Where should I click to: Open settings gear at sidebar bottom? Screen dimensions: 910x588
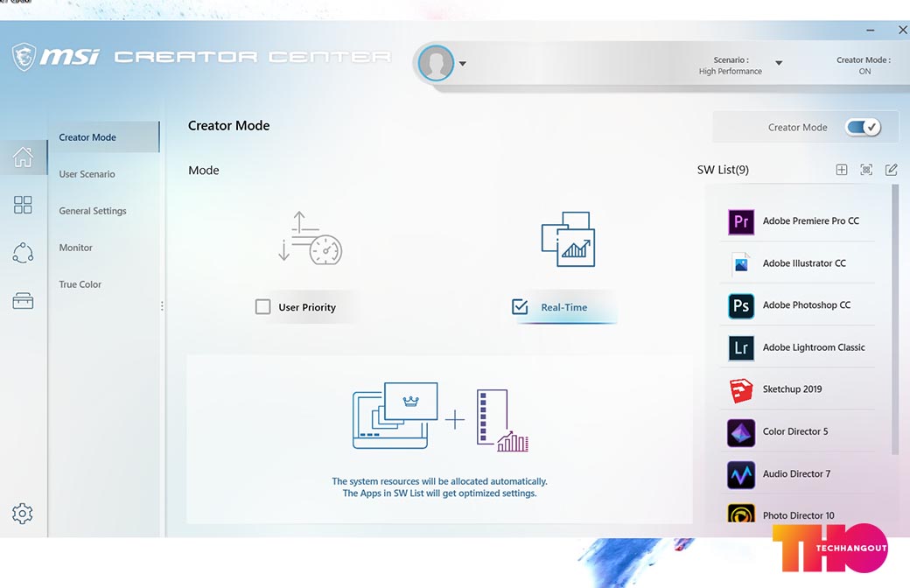[x=22, y=513]
